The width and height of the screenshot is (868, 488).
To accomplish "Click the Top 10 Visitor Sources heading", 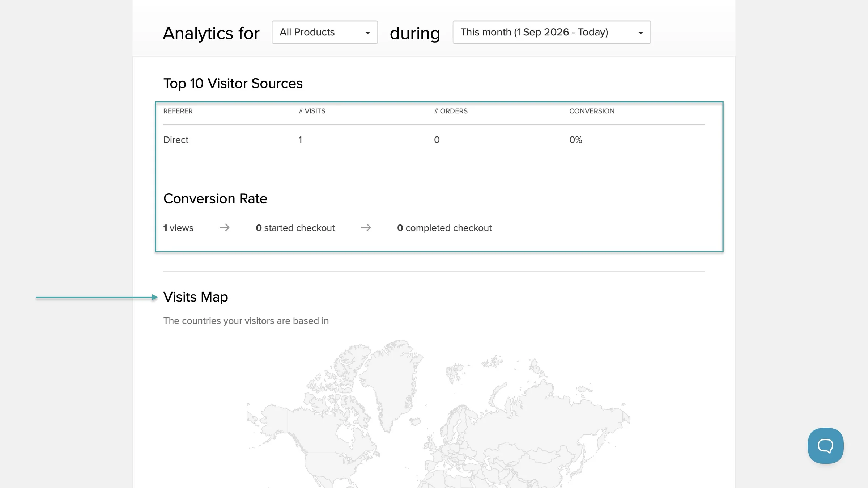I will [x=233, y=83].
